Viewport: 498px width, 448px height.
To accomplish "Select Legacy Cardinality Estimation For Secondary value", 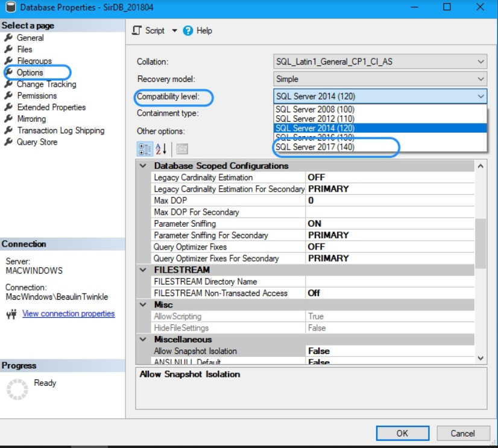I will (390, 189).
